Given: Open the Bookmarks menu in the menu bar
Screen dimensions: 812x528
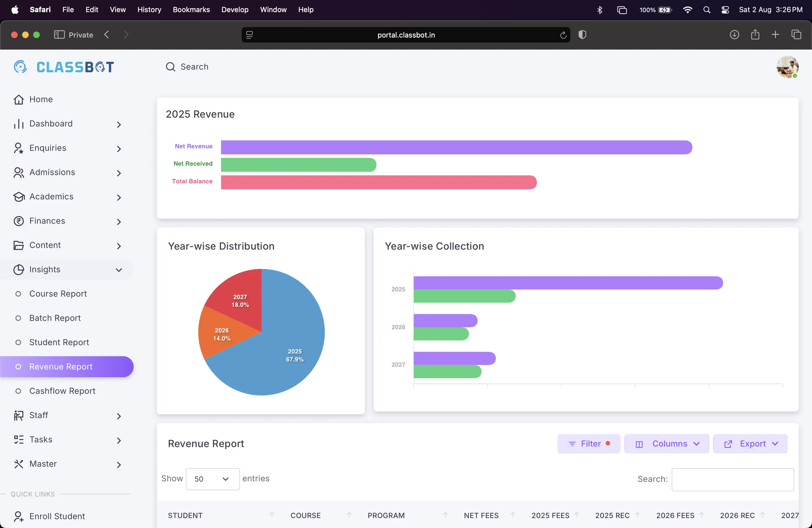Looking at the screenshot, I should pyautogui.click(x=191, y=10).
